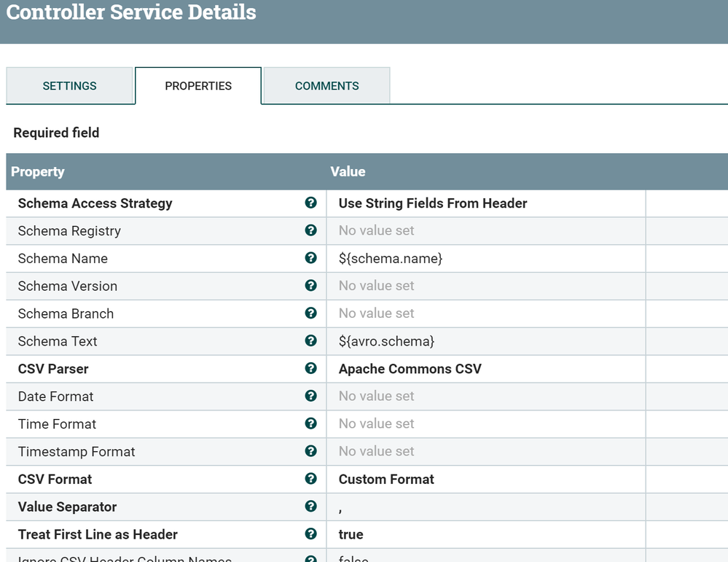Edit the Schema Text ${avro.schema} value
This screenshot has height=562, width=728.
point(386,341)
